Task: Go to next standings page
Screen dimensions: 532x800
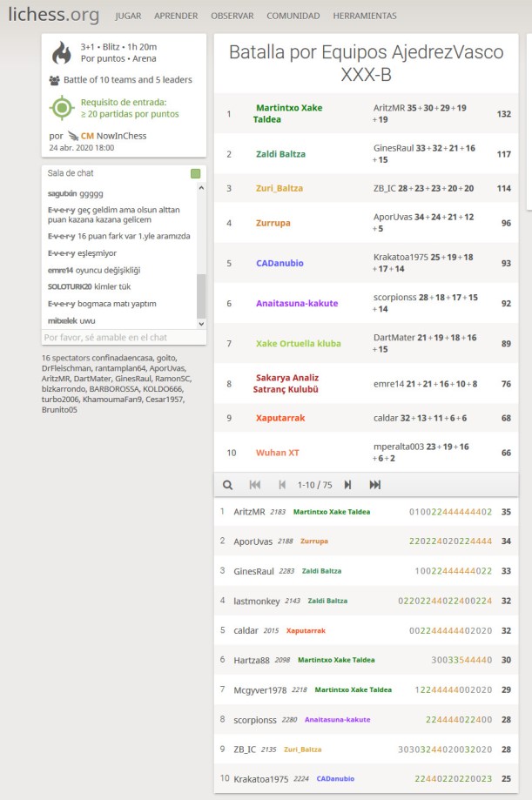Action: [x=347, y=485]
